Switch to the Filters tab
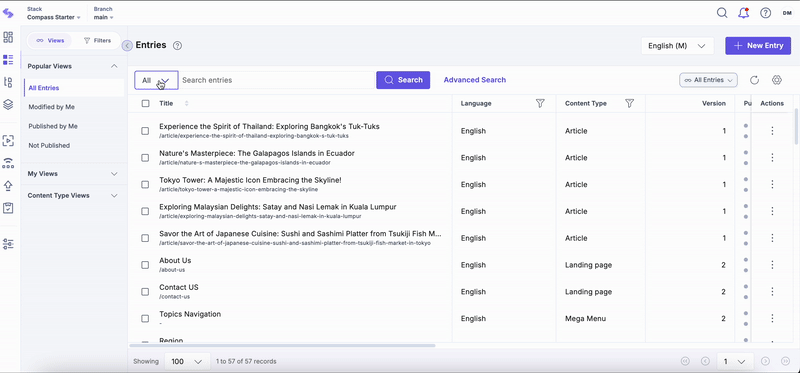Screen dimensions: 800x373 click(x=97, y=40)
